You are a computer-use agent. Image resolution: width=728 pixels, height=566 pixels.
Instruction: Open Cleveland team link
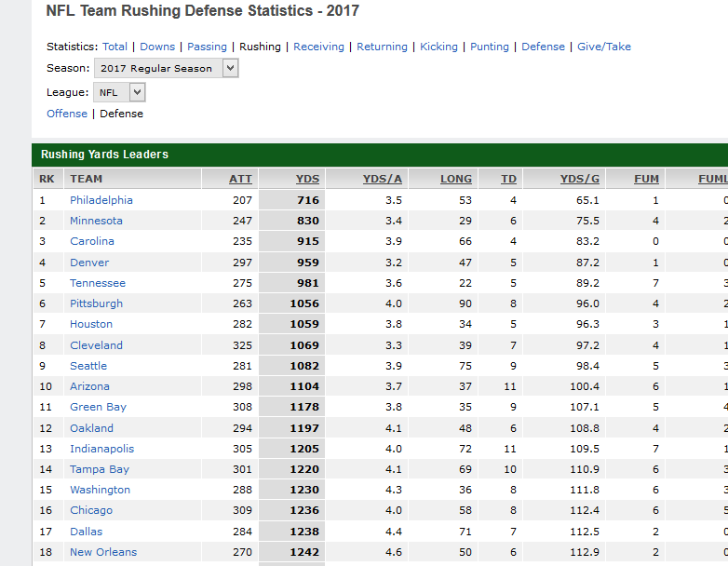click(x=96, y=345)
